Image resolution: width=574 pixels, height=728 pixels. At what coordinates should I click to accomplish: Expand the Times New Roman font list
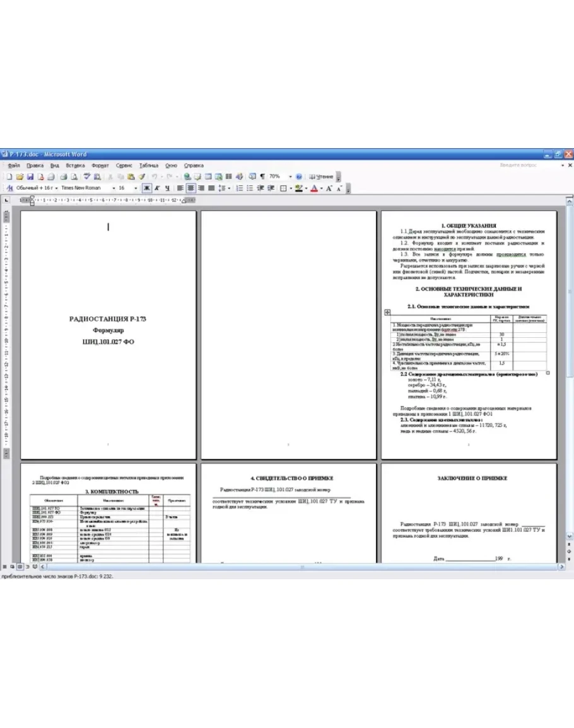[x=114, y=188]
